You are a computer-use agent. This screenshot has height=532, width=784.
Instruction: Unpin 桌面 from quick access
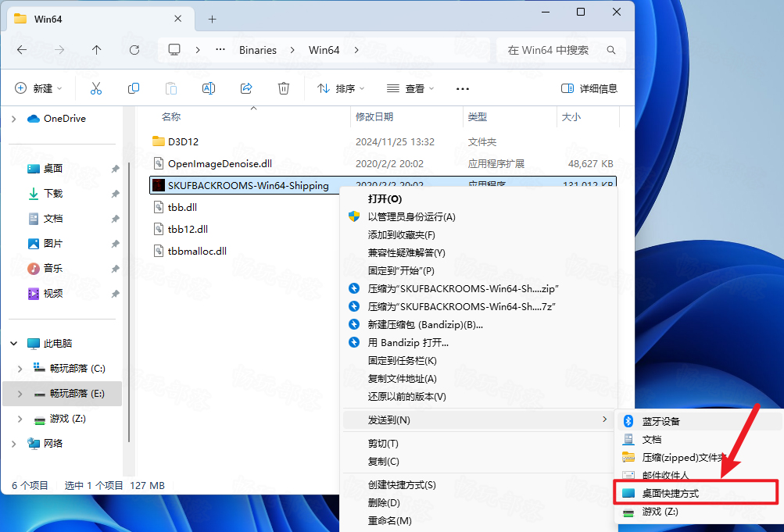click(115, 169)
